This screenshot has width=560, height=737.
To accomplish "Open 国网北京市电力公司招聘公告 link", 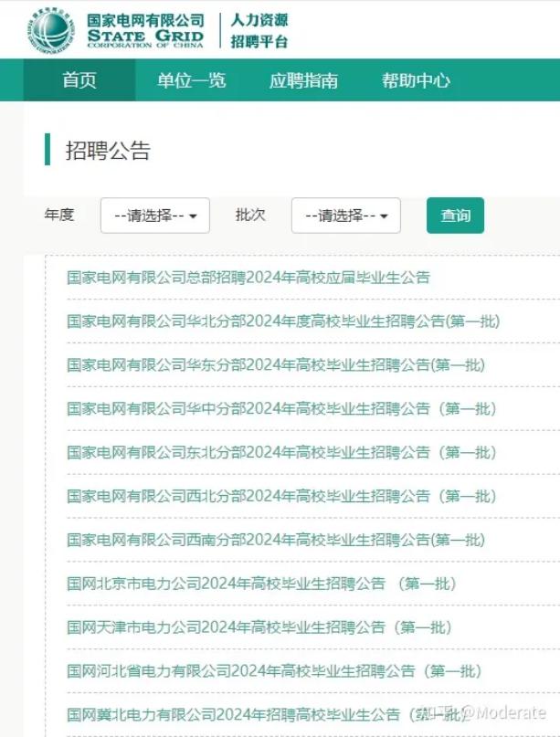I will (261, 584).
